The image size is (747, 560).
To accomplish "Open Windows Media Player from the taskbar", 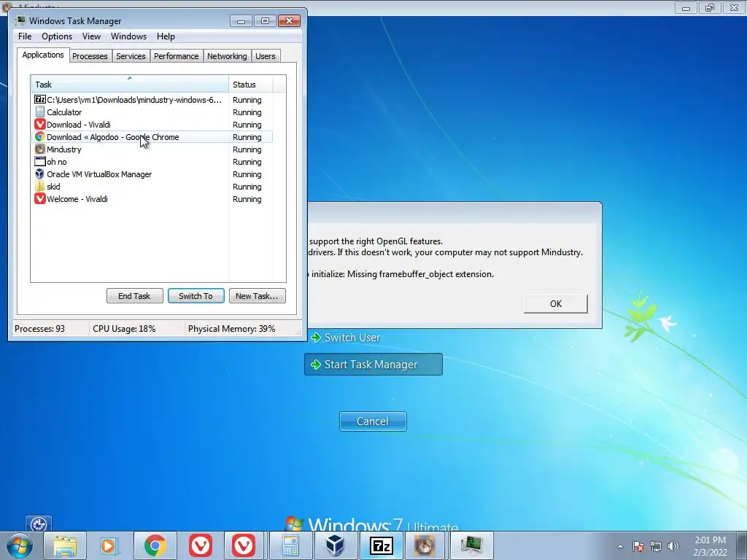I will click(109, 545).
